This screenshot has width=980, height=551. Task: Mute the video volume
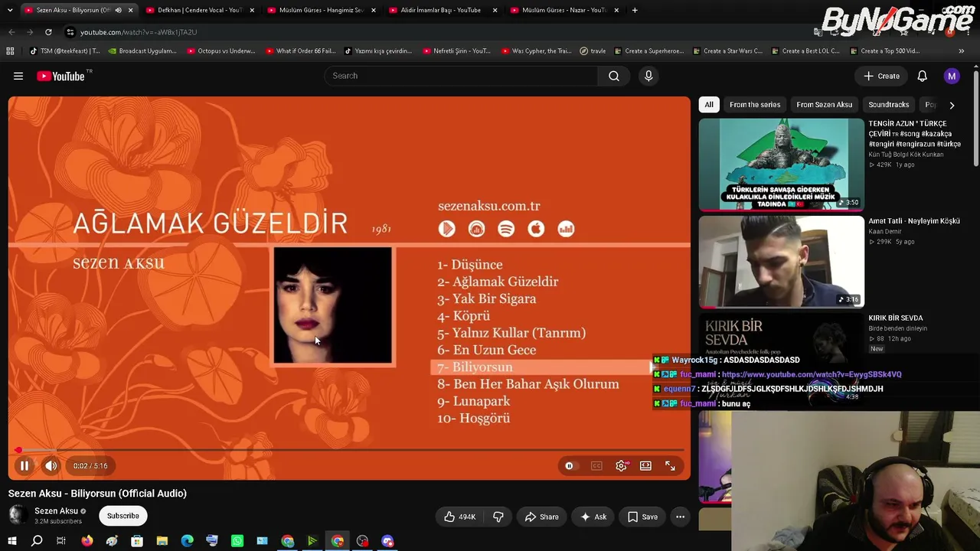coord(51,465)
